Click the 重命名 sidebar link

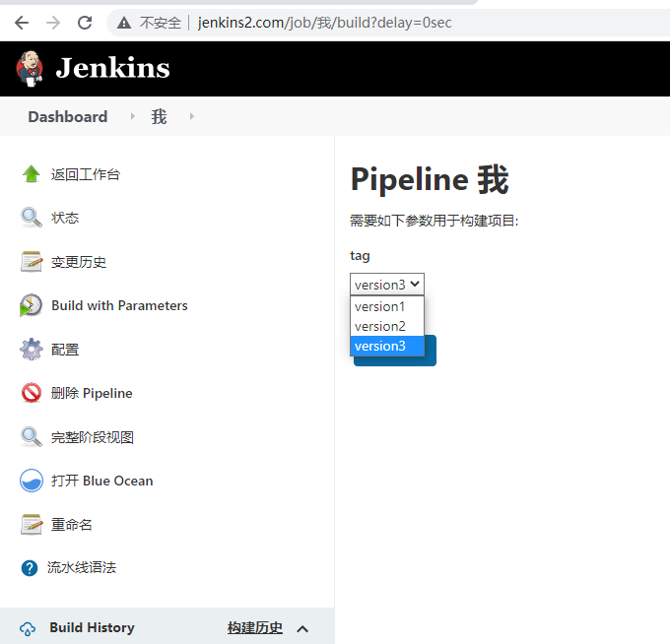71,525
